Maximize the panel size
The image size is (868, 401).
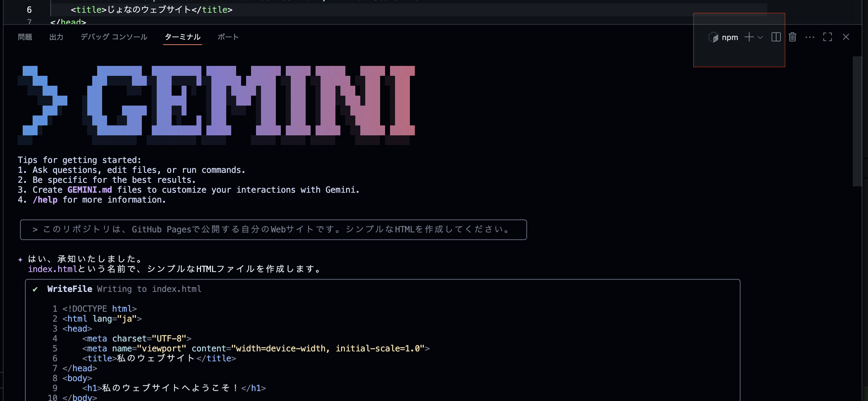[828, 37]
